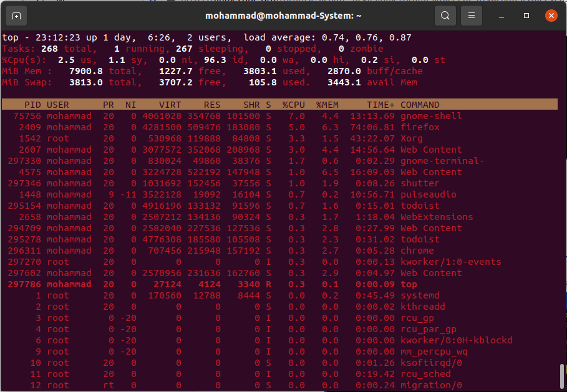Maximize the terminal window

pos(527,16)
